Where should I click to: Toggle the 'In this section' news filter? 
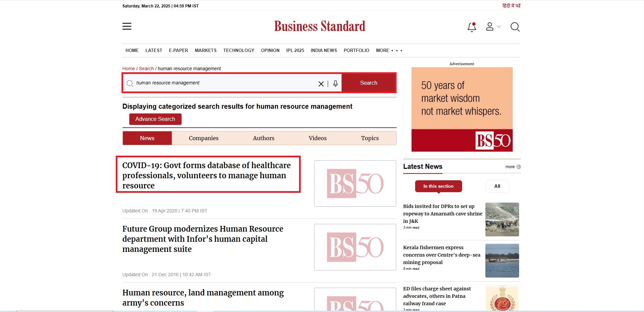[438, 186]
